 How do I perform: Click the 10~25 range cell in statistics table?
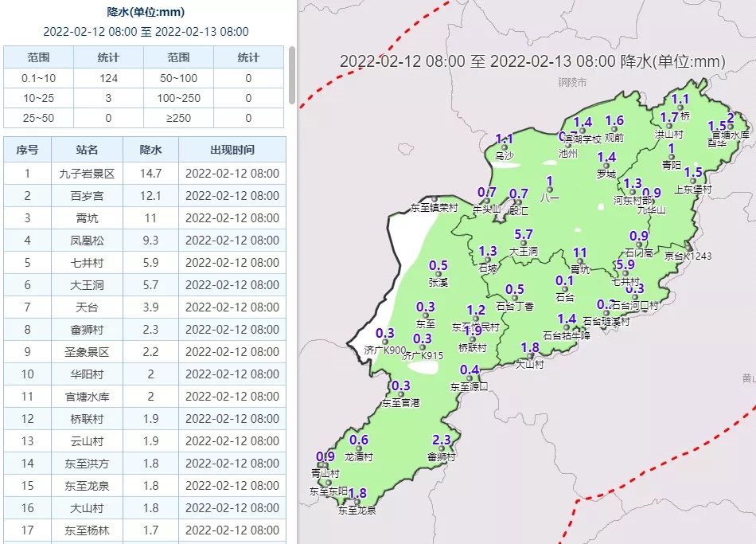click(x=38, y=99)
